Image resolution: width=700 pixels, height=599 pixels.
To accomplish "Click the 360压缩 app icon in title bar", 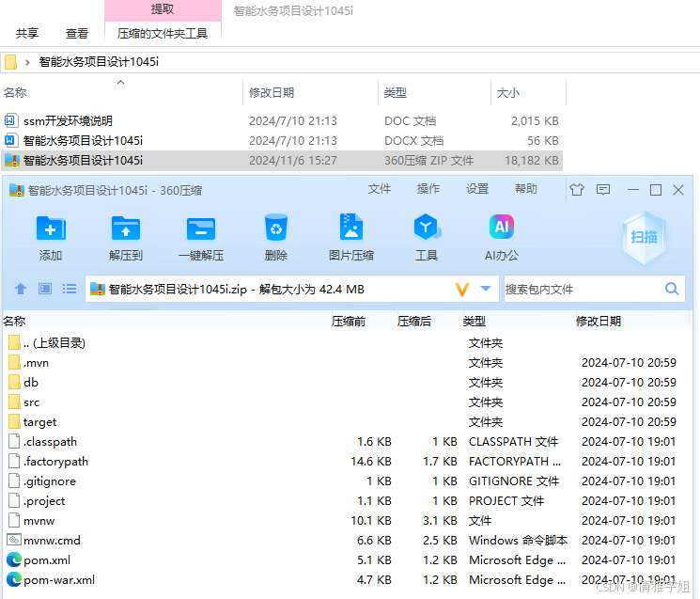I will 17,190.
